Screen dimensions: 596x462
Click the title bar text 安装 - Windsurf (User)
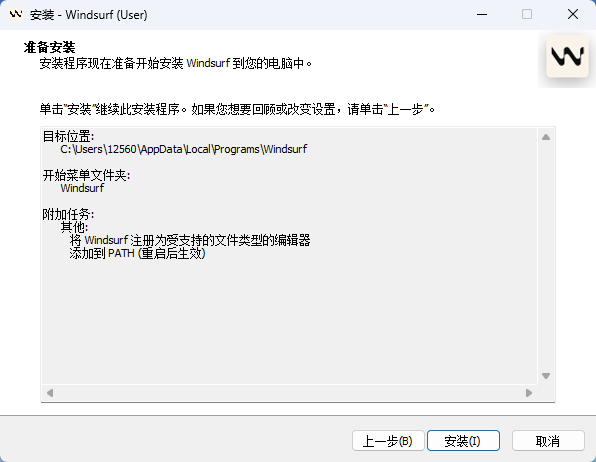coord(89,15)
